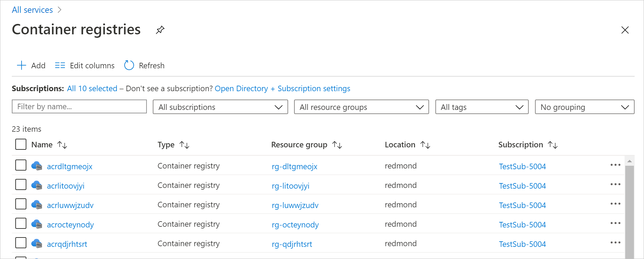Expand the No grouping dropdown
This screenshot has width=644, height=259.
(x=585, y=107)
